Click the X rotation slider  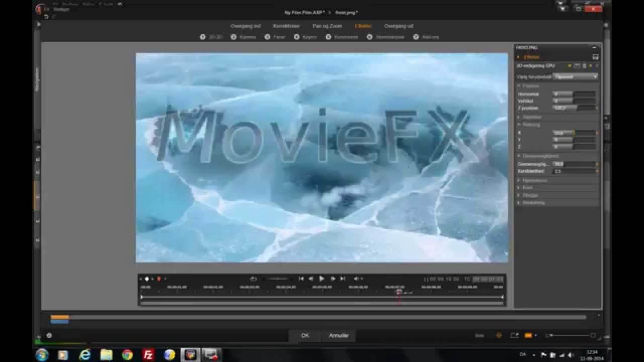coord(574,133)
